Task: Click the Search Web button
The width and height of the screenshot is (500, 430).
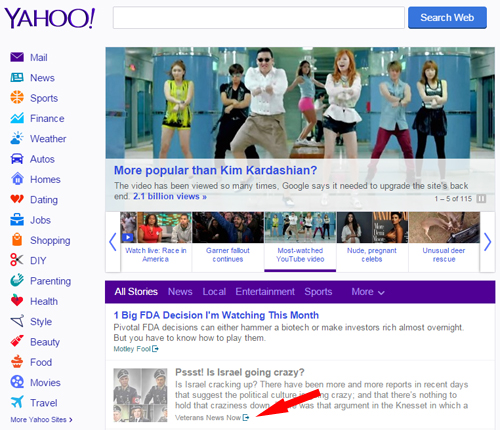Action: click(x=447, y=17)
